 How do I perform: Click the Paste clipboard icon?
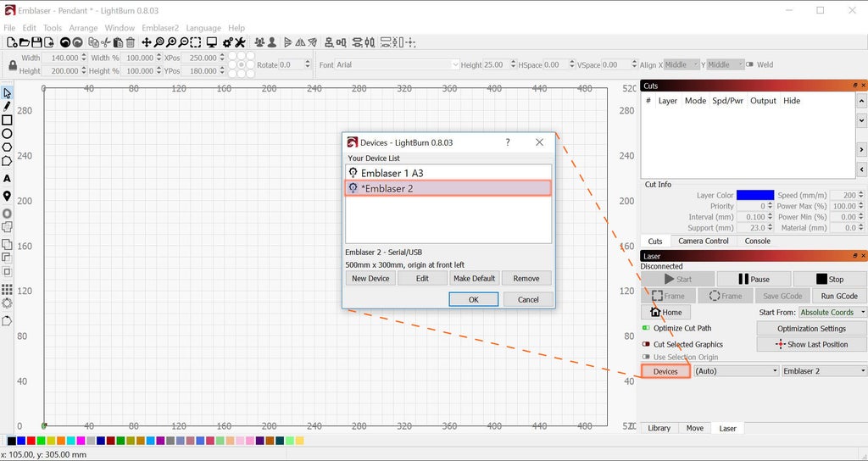[x=118, y=42]
